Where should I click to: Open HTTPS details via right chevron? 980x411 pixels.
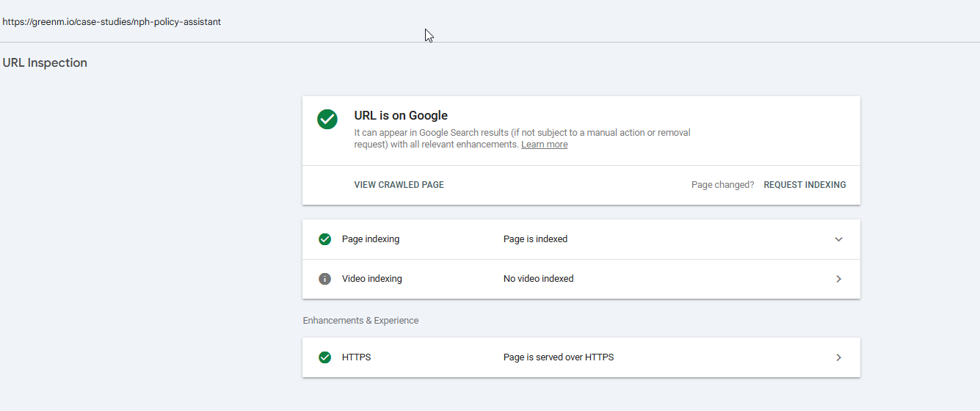point(838,357)
